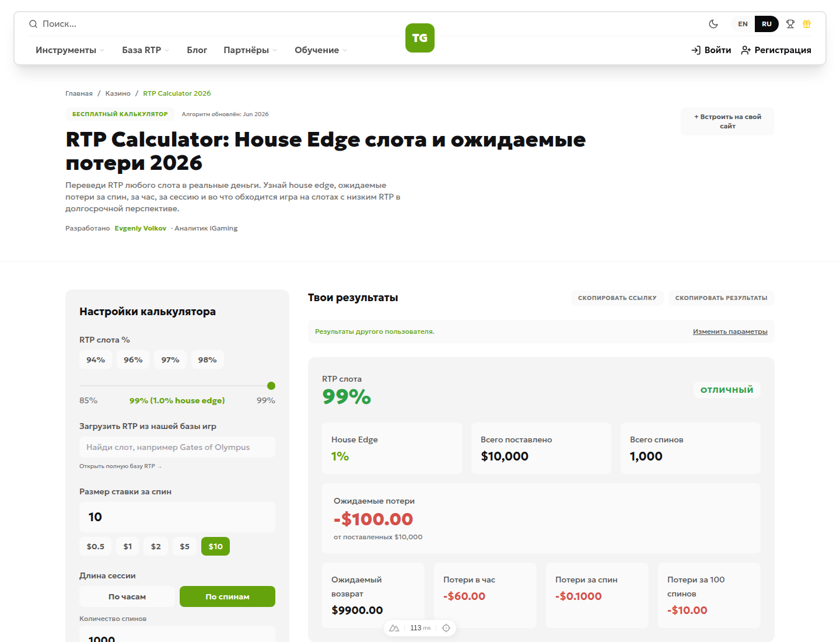Image resolution: width=840 pixels, height=642 pixels.
Task: Switch language to RU
Action: click(766, 24)
